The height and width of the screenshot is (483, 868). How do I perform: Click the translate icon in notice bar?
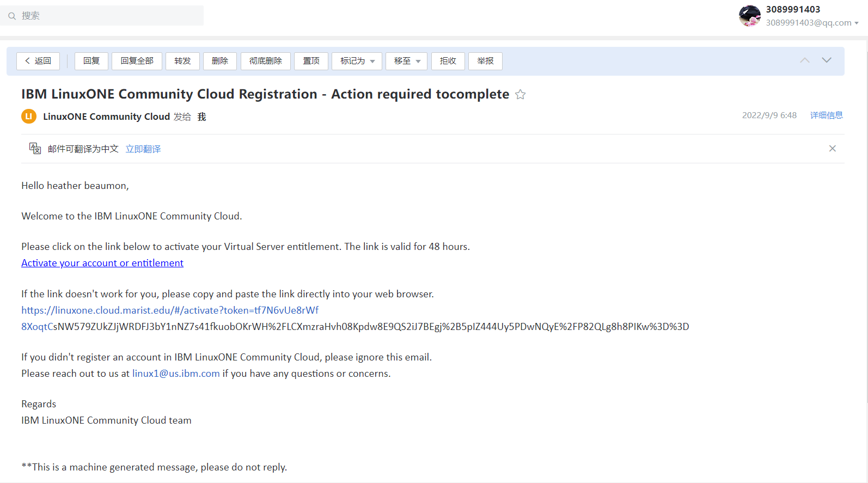[x=35, y=149]
